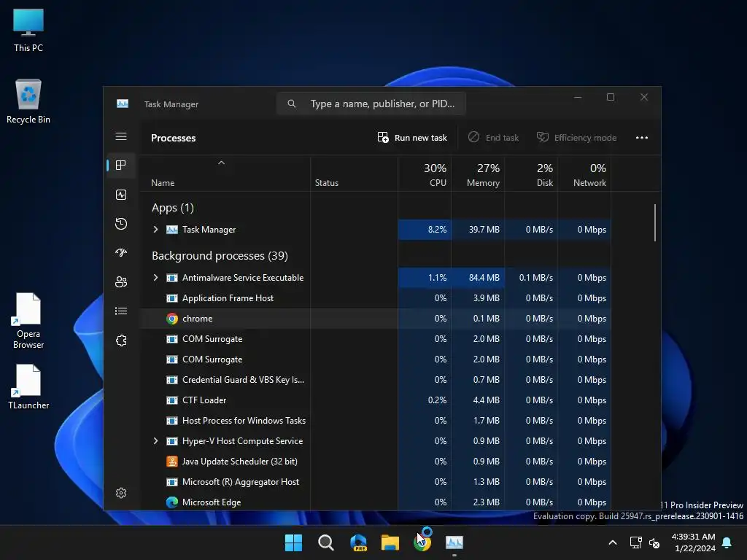The width and height of the screenshot is (747, 560).
Task: Open the three-dots more options menu
Action: [x=642, y=138]
